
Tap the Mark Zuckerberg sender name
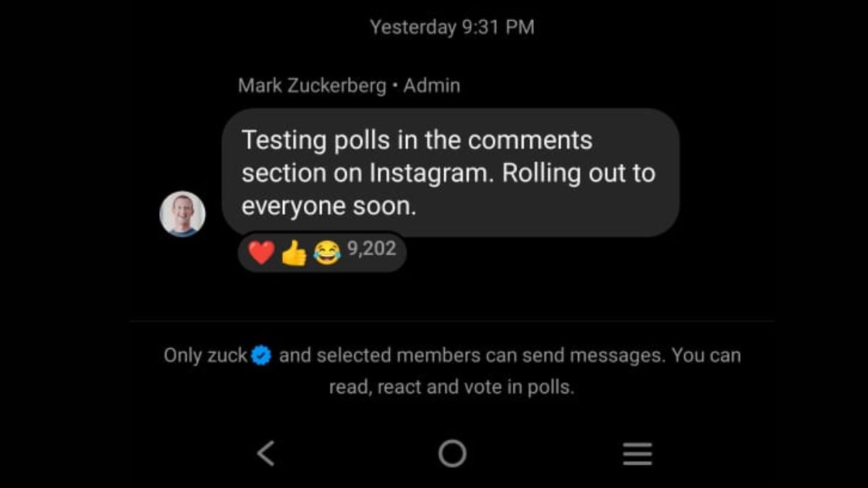click(312, 85)
